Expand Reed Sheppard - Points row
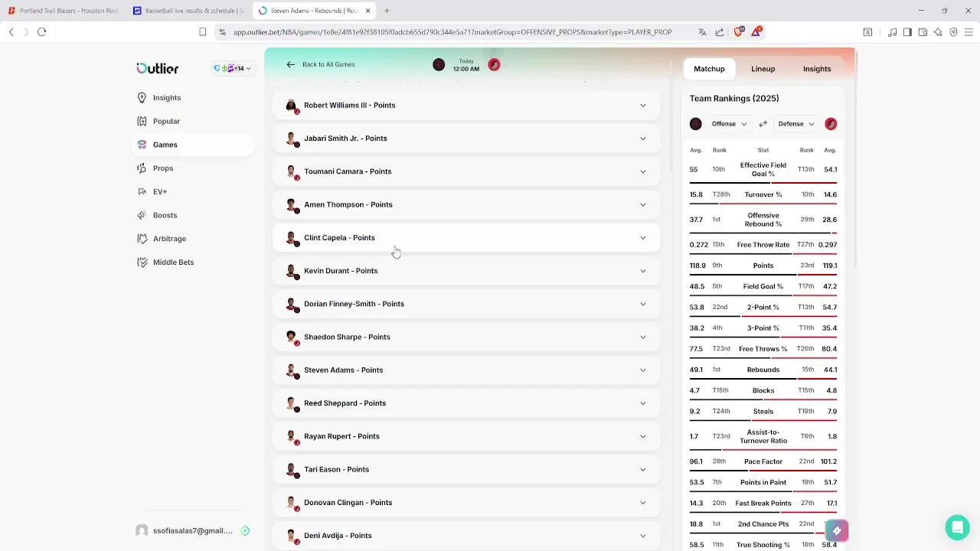Viewport: 980px width, 551px height. coord(466,403)
